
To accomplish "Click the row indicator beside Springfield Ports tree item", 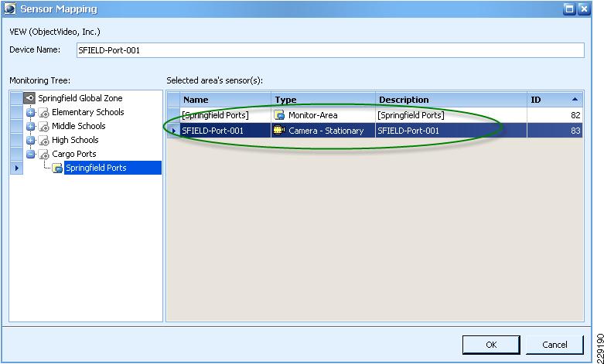I will click(16, 168).
